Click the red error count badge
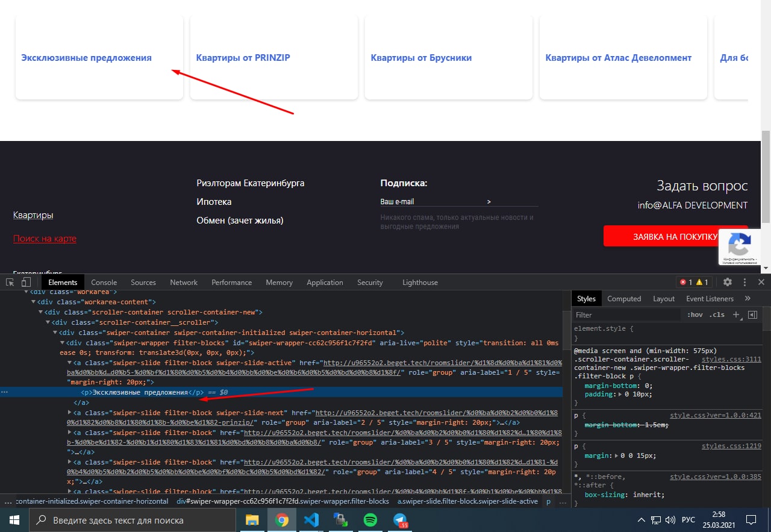This screenshot has width=771, height=532. pyautogui.click(x=685, y=282)
